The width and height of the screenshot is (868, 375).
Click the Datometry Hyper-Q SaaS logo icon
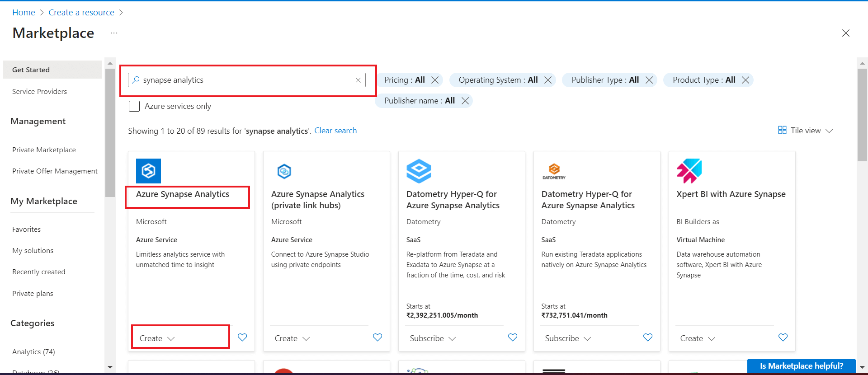[x=419, y=171]
